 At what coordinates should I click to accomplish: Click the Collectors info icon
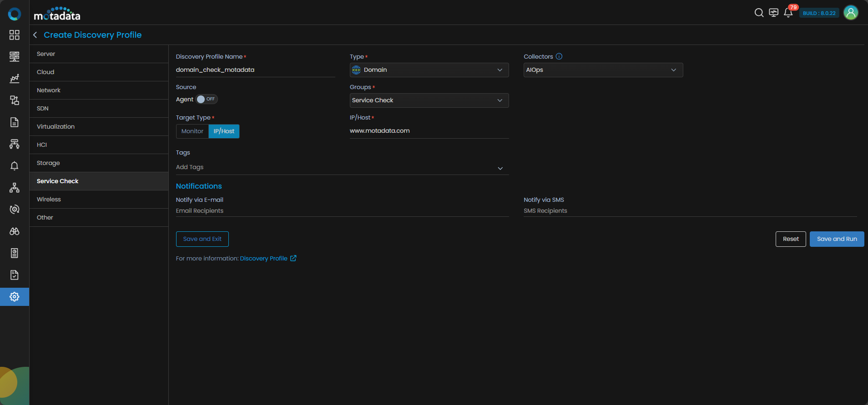pos(559,56)
